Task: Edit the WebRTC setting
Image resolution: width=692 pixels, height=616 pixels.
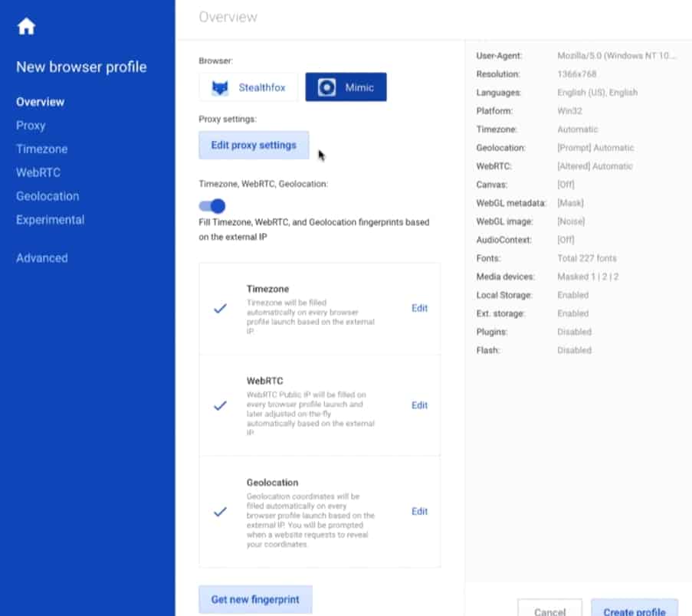Action: pos(419,405)
